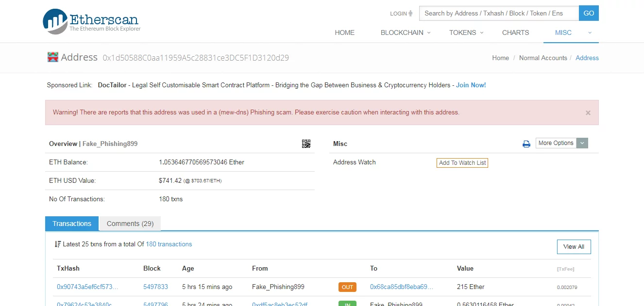Viewport: 644px width, 306px height.
Task: Switch to the Comments (29) tab
Action: (130, 224)
